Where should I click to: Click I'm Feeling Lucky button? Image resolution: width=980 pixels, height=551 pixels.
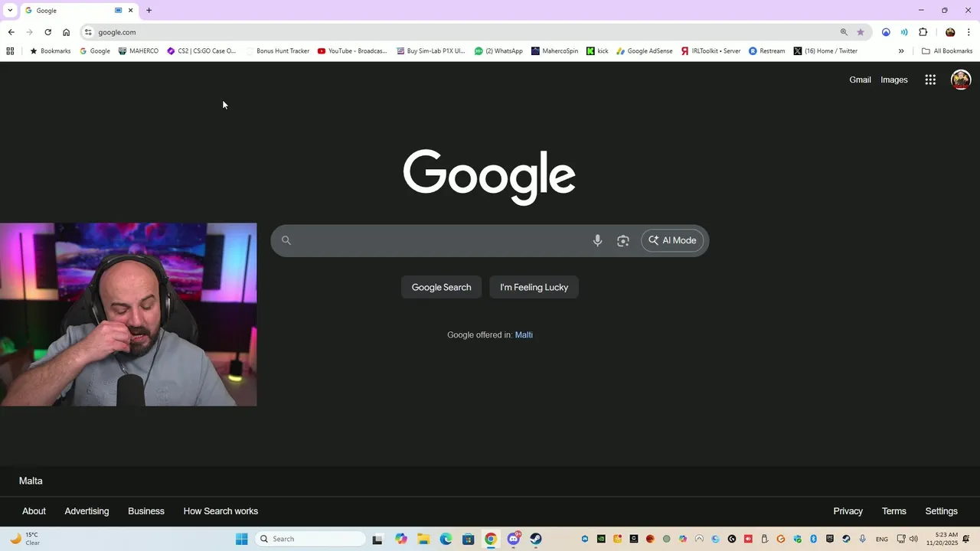click(x=534, y=287)
